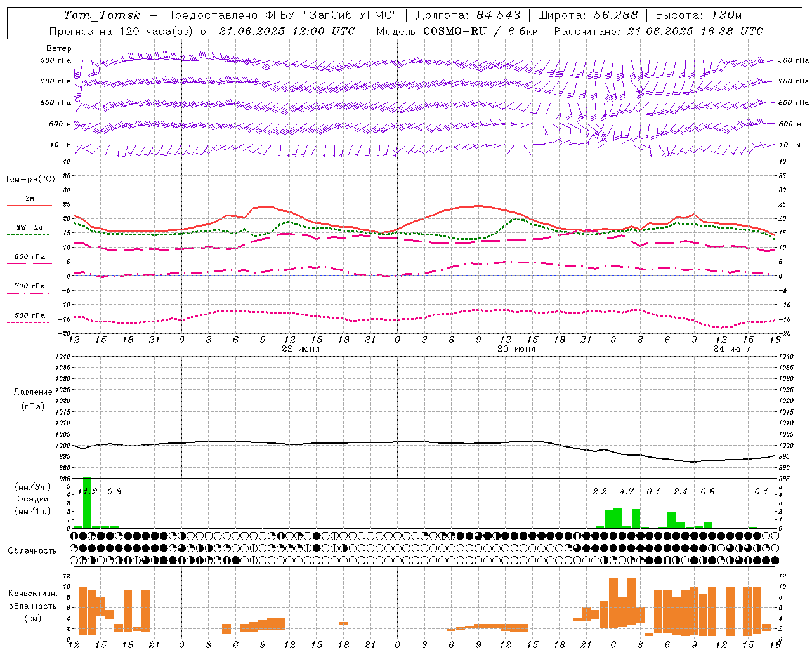The width and height of the screenshot is (812, 650).
Task: Click the Рассчитано: 21.06.2025 16:38 UTC text
Action: 659,31
